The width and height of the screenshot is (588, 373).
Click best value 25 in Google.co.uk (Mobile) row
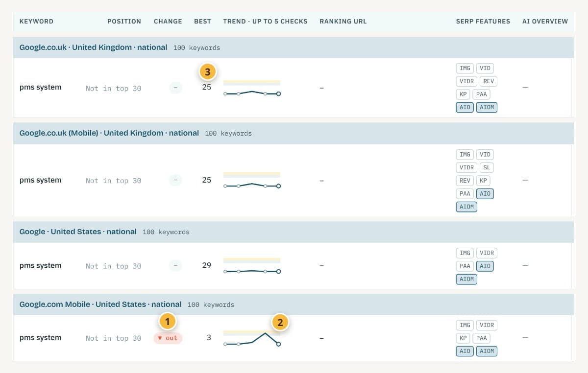click(x=207, y=180)
